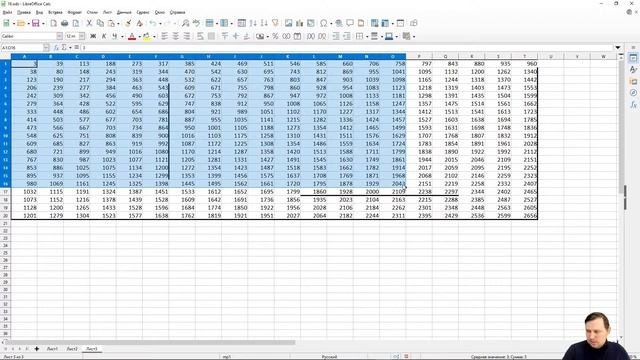The image size is (640, 360).
Task: Open the Данные menu
Action: pyautogui.click(x=124, y=12)
